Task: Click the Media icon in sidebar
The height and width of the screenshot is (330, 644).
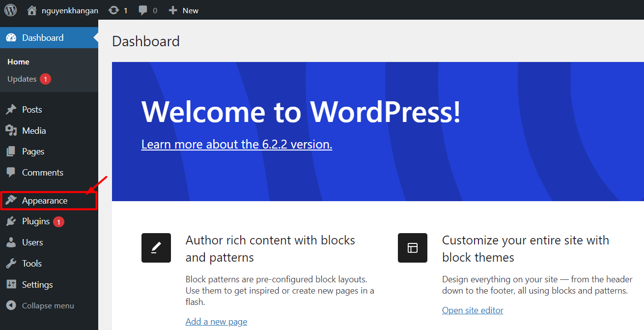Action: [x=11, y=131]
